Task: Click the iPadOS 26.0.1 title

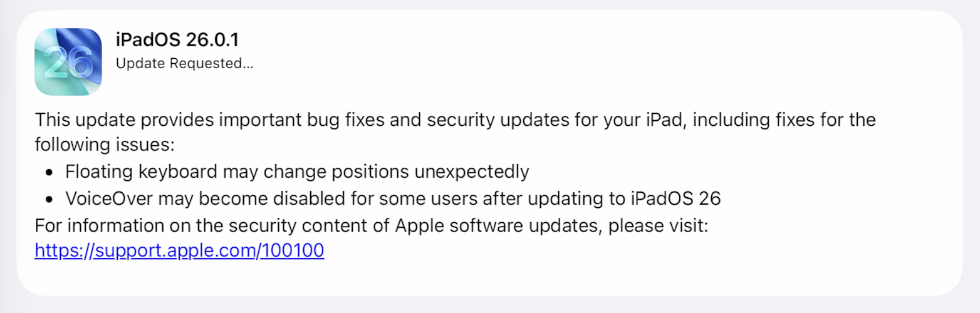Action: click(177, 39)
